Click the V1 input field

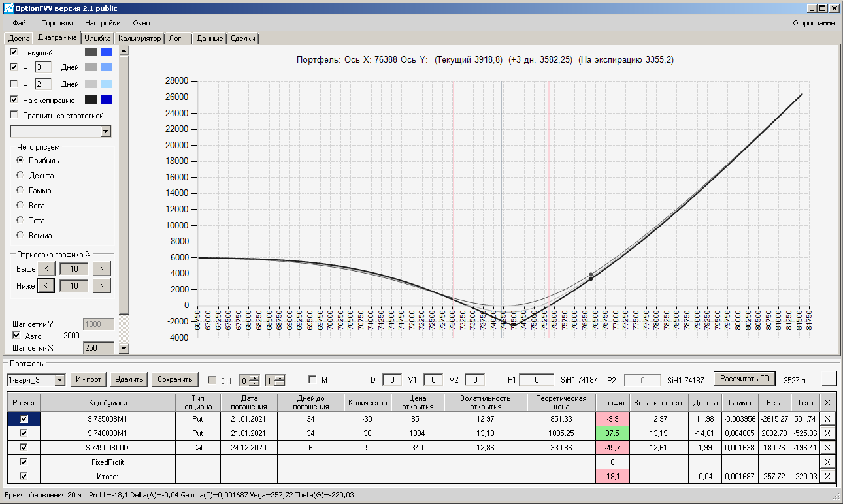[x=433, y=380]
